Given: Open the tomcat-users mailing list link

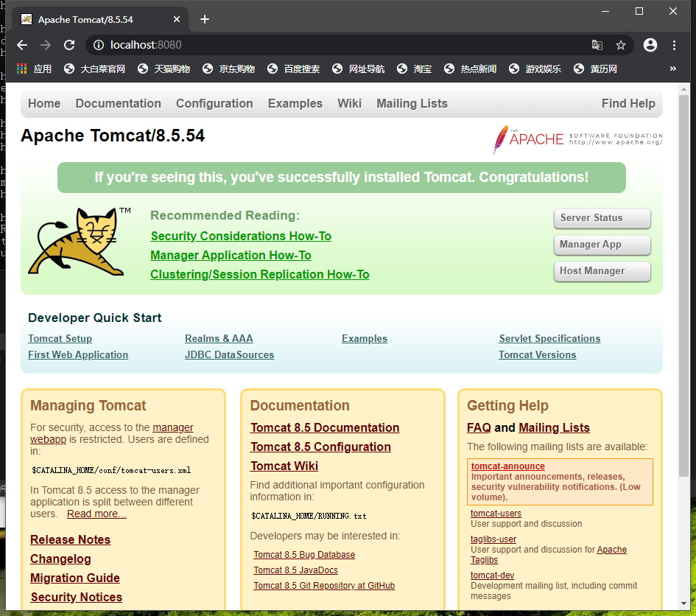Looking at the screenshot, I should click(496, 514).
